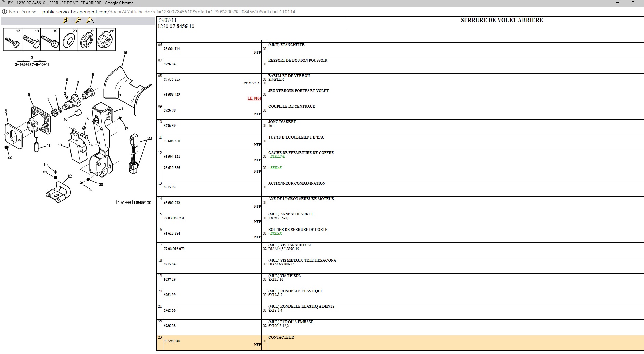This screenshot has height=354, width=644.
Task: Click (MUL) ECROU A EMBASE description
Action: tap(291, 322)
